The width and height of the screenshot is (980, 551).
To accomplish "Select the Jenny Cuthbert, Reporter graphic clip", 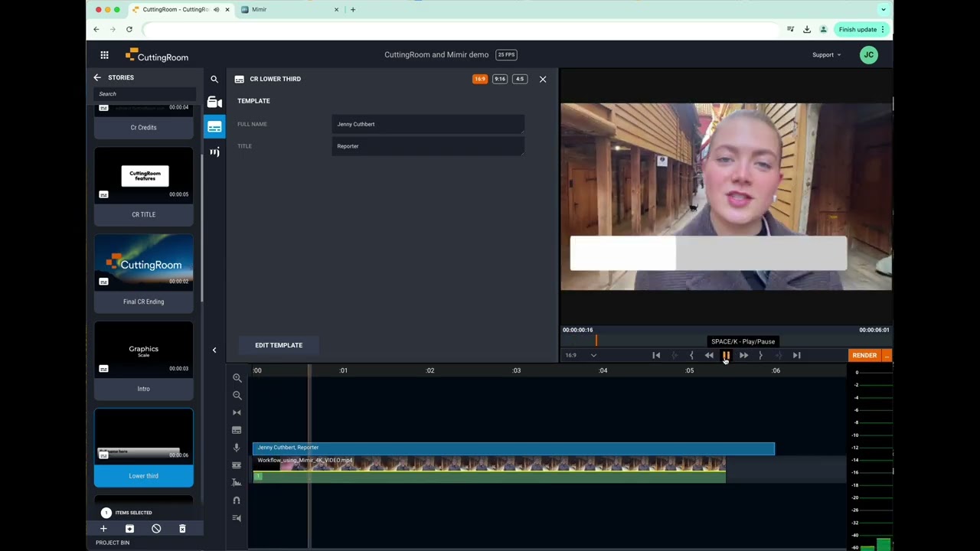I will [x=514, y=448].
